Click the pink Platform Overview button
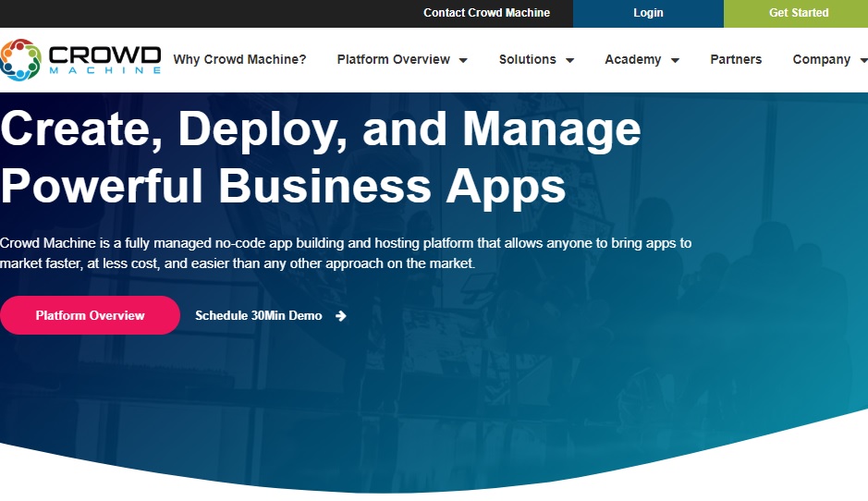Viewport: 868px width, 501px height. point(90,315)
